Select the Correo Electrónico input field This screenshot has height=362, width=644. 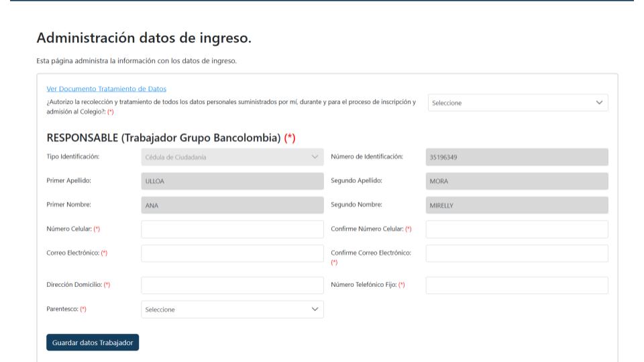(231, 253)
